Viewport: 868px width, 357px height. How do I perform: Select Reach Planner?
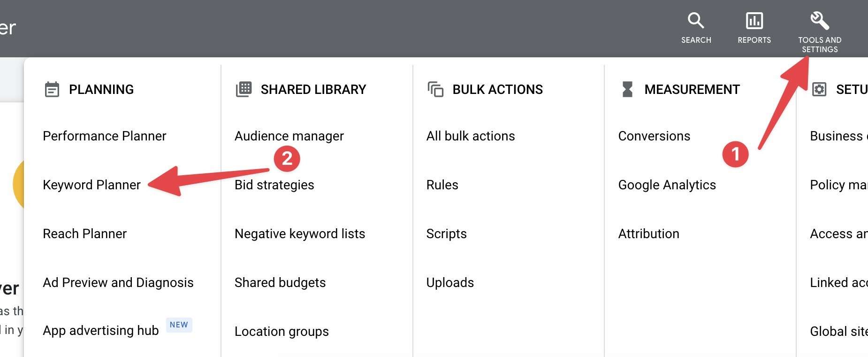[84, 234]
